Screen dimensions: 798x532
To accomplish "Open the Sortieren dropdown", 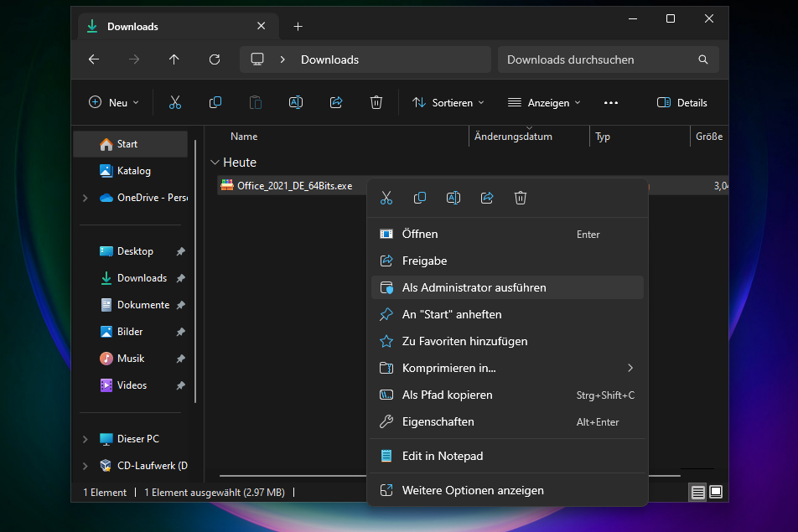I will click(x=448, y=102).
